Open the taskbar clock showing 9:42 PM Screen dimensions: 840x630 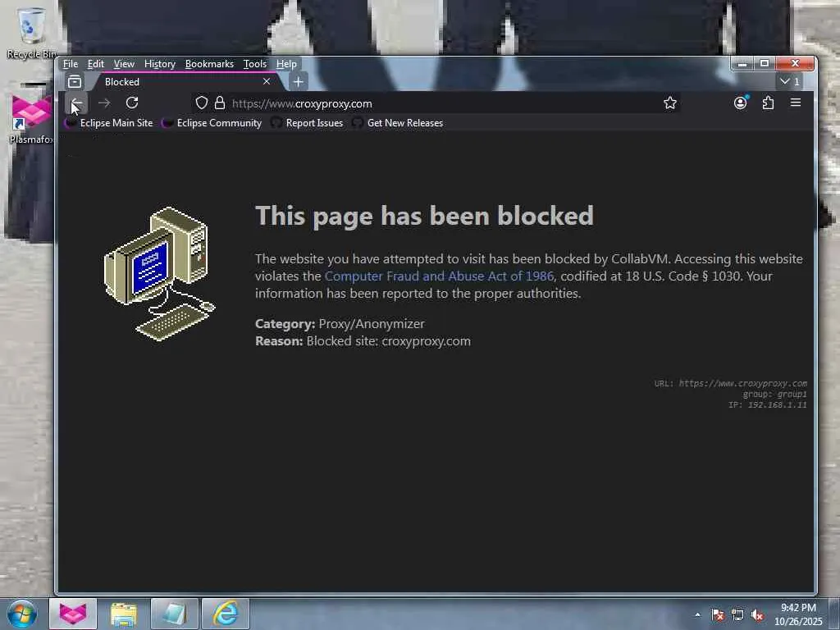click(x=798, y=614)
